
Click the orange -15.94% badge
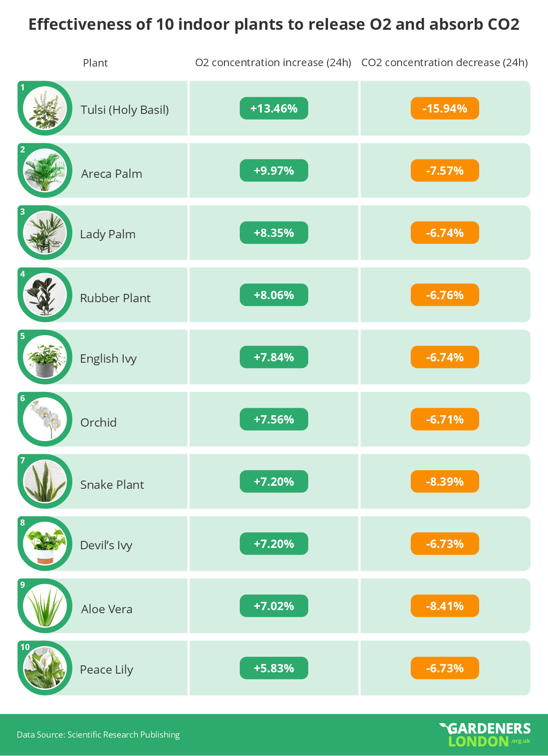tap(445, 108)
